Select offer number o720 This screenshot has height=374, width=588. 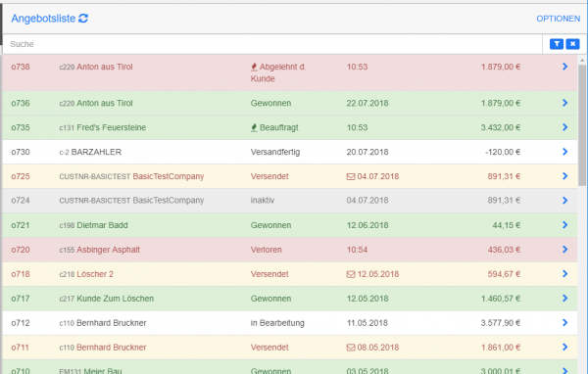coord(21,250)
